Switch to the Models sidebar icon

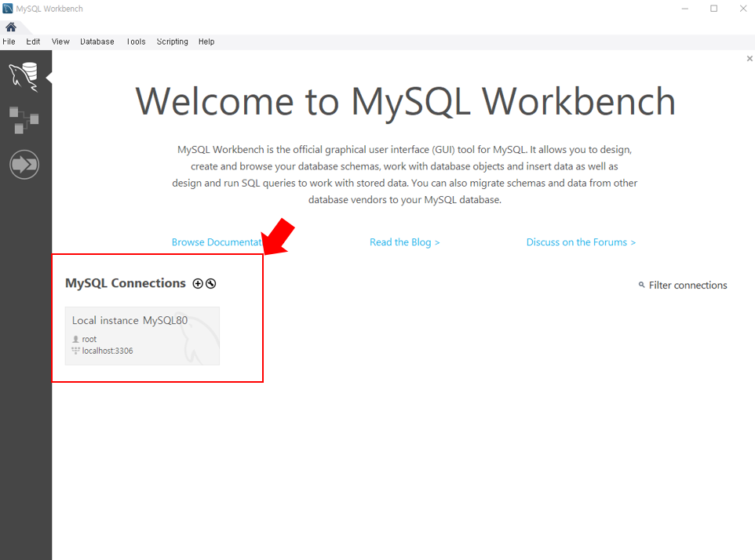point(24,120)
